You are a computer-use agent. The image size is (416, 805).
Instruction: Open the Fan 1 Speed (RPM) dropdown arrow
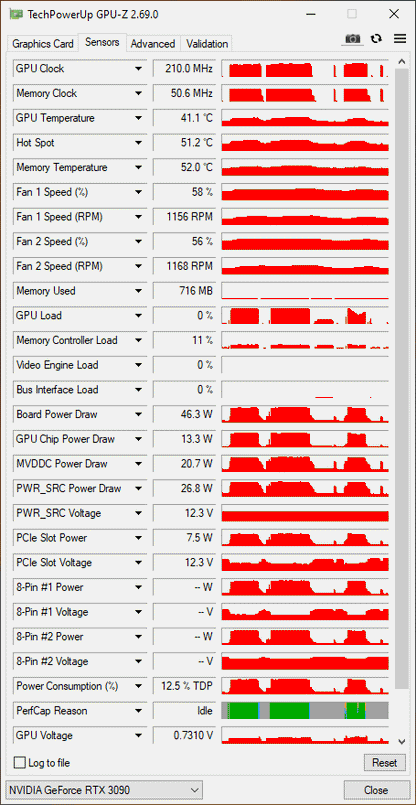[x=138, y=217]
